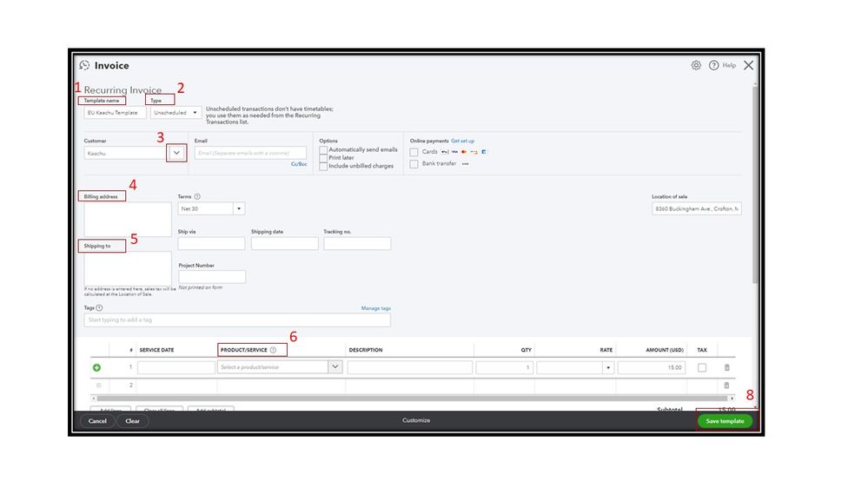
Task: Tick the Tax checkbox for line 1
Action: [x=702, y=367]
